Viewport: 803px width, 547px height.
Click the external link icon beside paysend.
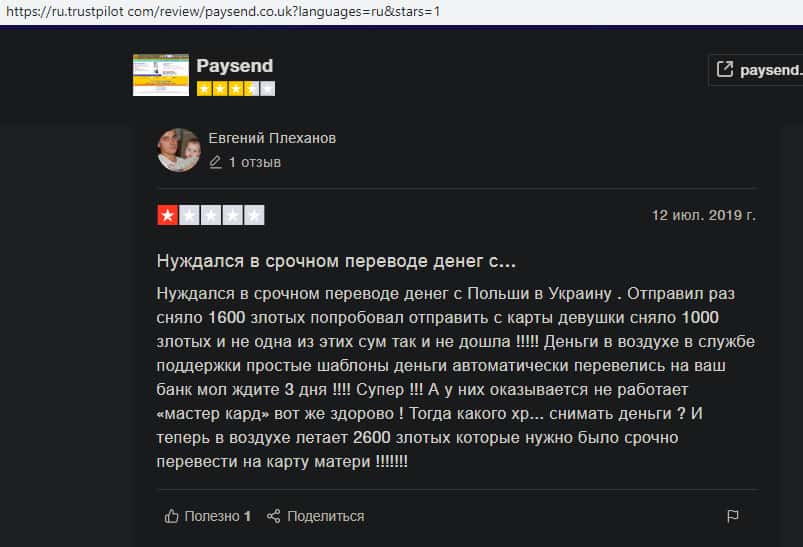click(x=725, y=70)
